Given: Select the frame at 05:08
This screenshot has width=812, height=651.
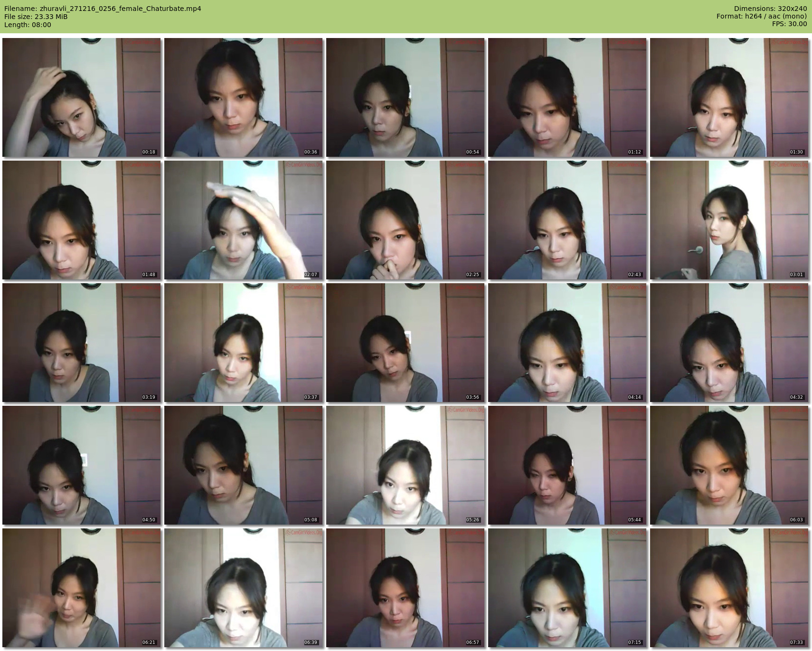Looking at the screenshot, I should click(243, 465).
